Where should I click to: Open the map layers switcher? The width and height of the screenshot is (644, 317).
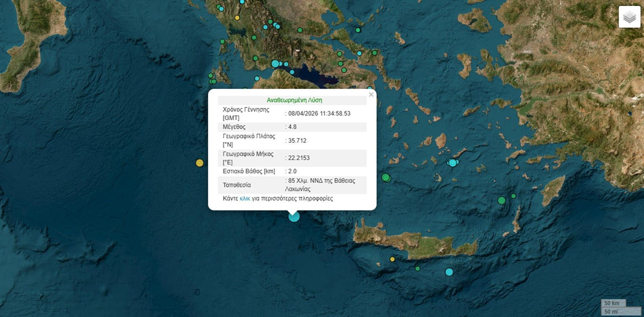pos(629,17)
